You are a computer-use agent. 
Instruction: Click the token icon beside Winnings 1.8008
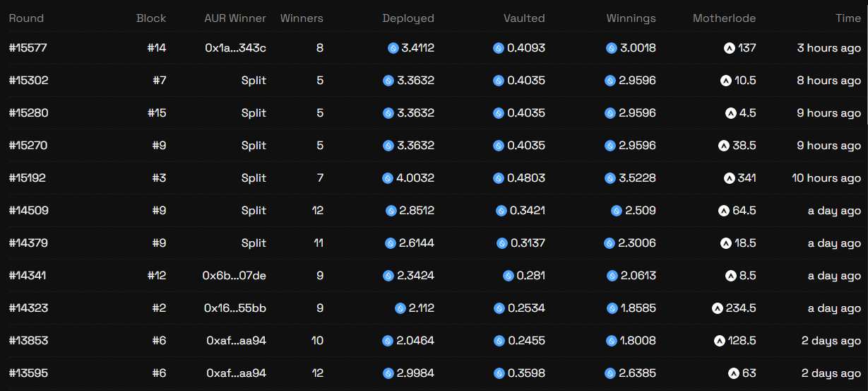tap(611, 341)
